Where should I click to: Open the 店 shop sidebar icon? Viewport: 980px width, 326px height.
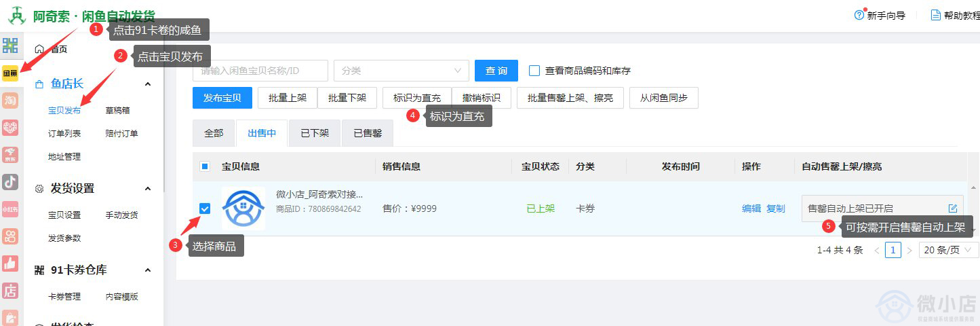pos(10,291)
